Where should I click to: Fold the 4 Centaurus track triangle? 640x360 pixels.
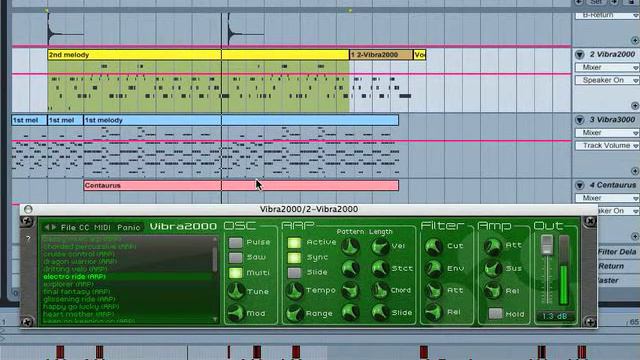[x=580, y=185]
